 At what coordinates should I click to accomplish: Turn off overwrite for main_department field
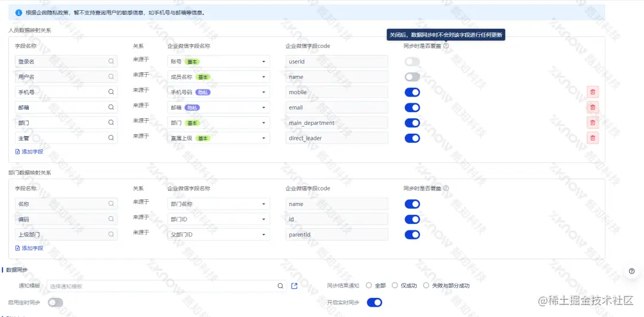[x=413, y=123]
